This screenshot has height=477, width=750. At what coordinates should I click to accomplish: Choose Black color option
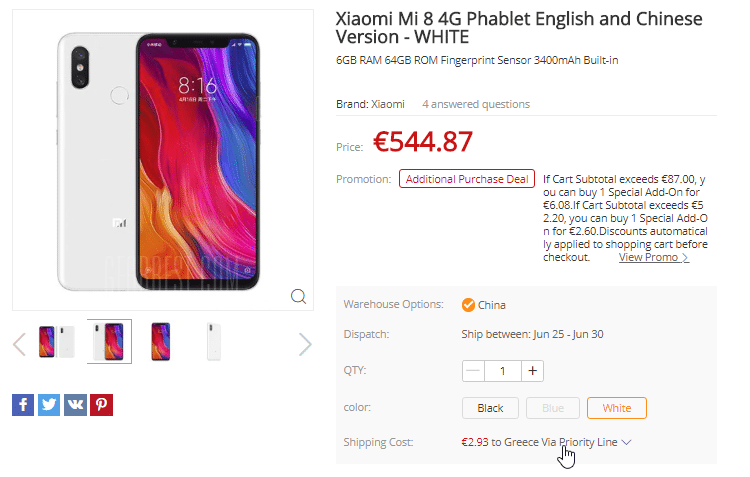coord(490,408)
